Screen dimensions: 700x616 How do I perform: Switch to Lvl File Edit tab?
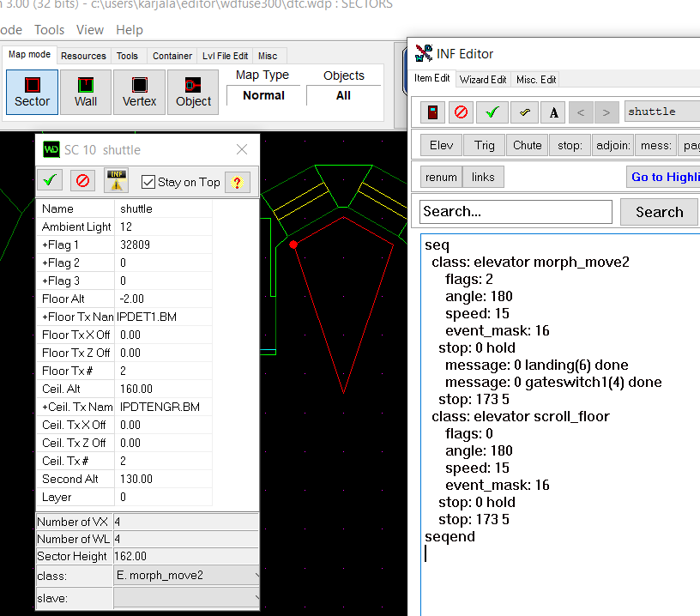[x=225, y=56]
